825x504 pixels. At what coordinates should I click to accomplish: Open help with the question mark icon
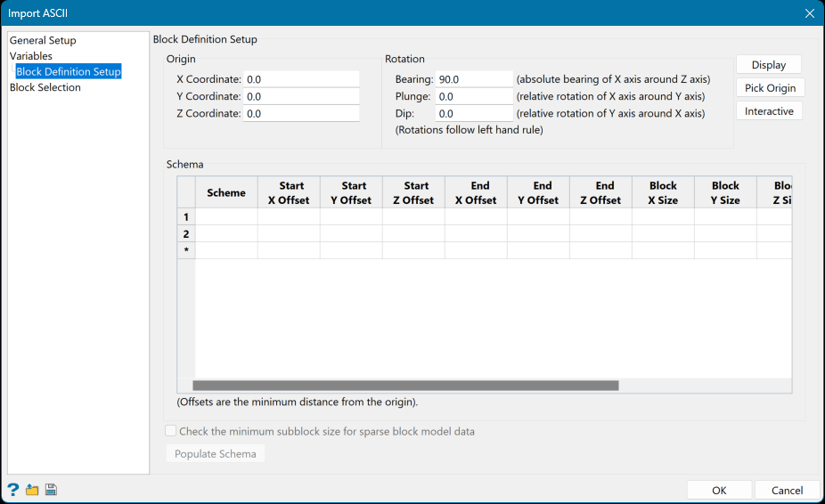pos(13,490)
